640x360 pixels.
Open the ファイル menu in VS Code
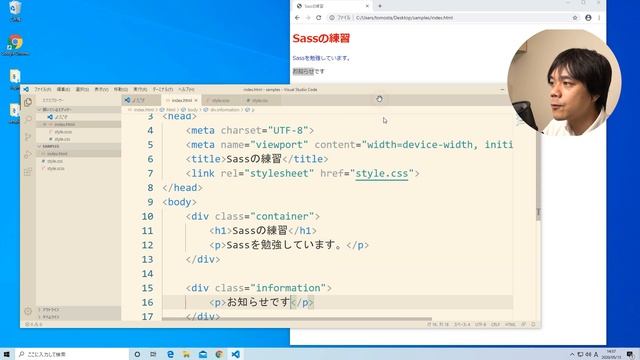(42, 89)
